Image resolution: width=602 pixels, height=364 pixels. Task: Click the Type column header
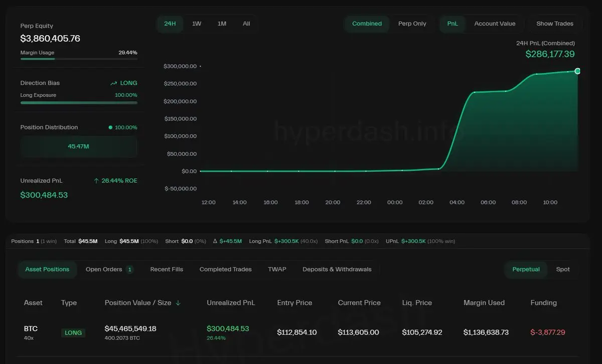(x=69, y=303)
